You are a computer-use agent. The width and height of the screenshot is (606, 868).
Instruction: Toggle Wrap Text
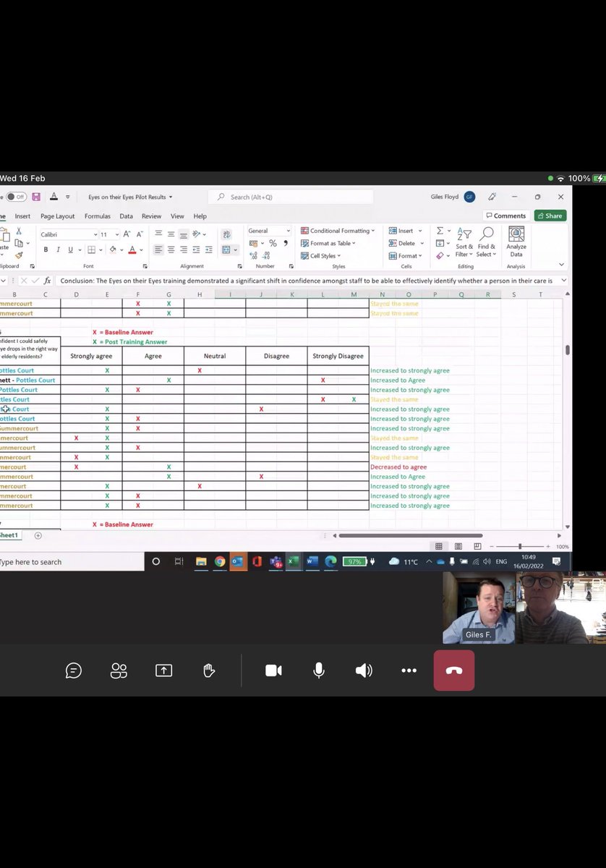tap(226, 234)
